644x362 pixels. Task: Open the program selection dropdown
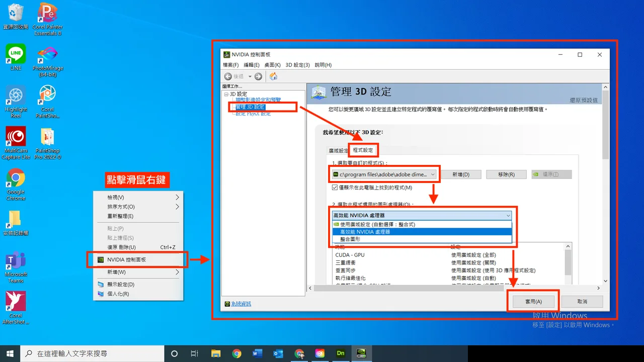(x=385, y=174)
